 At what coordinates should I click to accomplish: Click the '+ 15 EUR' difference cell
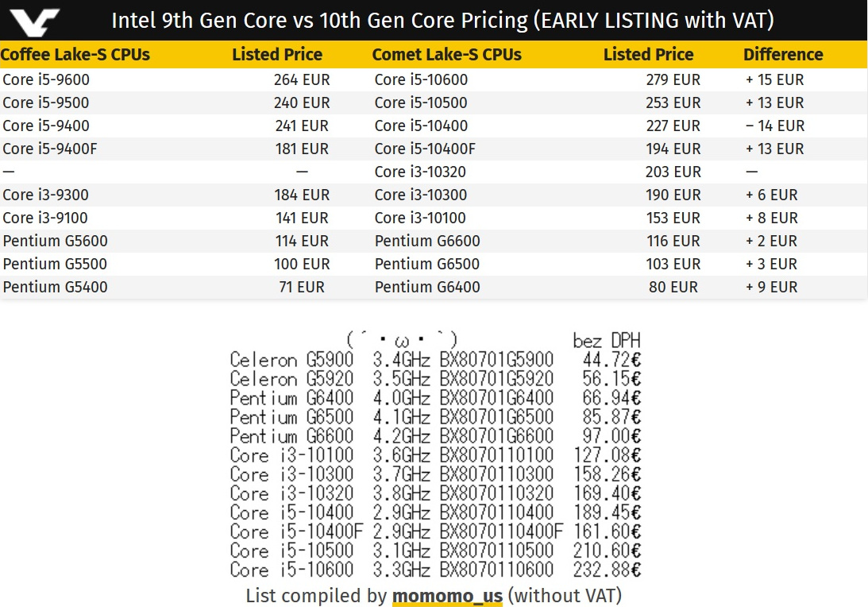click(774, 79)
